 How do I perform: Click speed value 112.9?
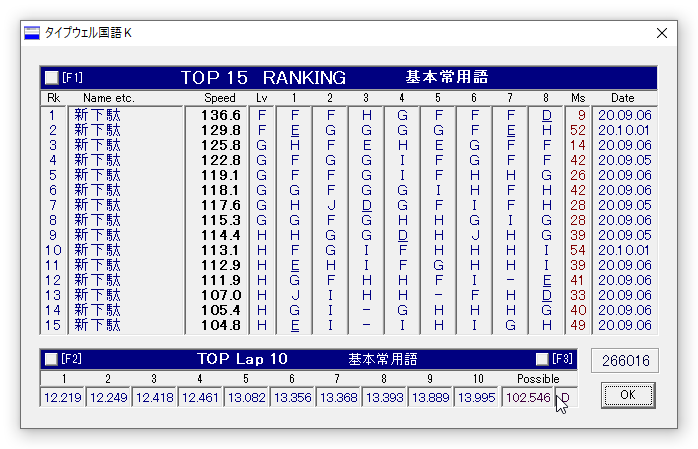220,265
